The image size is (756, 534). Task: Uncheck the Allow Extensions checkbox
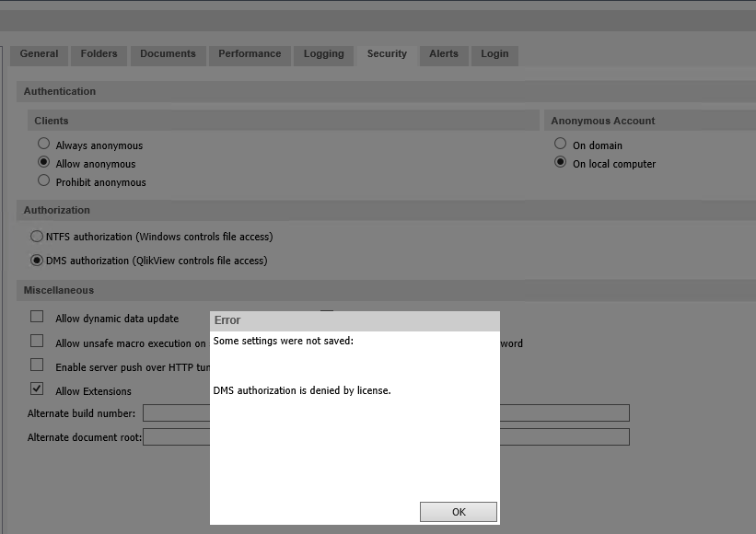[x=37, y=389]
